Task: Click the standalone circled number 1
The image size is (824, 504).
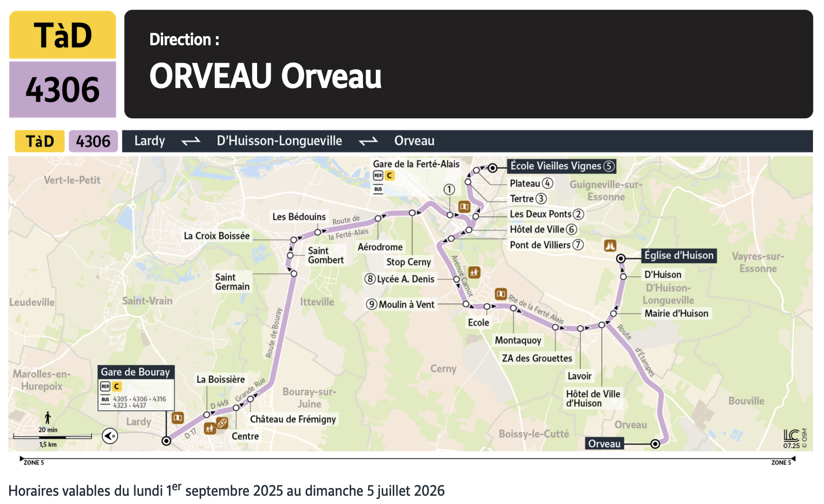Action: click(449, 190)
